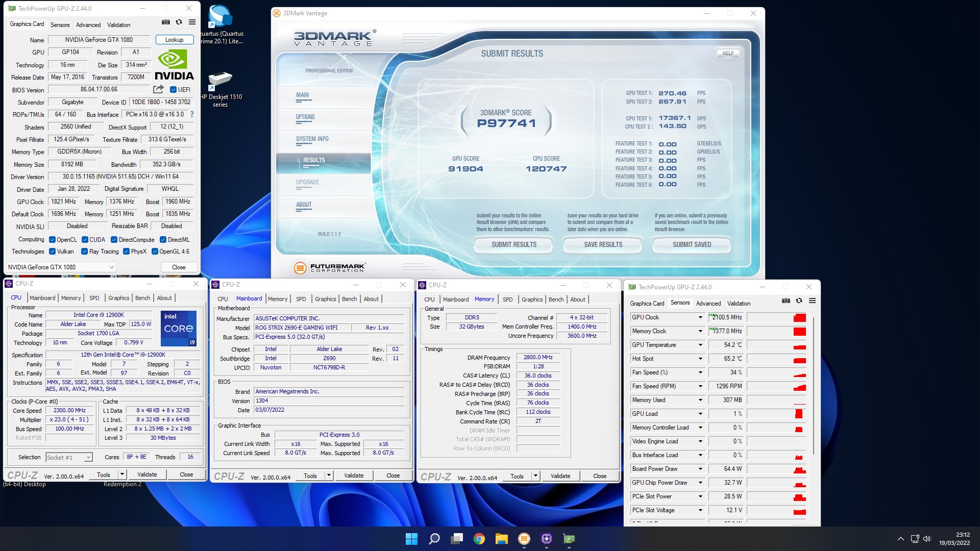Click the SUBMIT RESULTS button
The height and width of the screenshot is (551, 980).
pyautogui.click(x=513, y=245)
